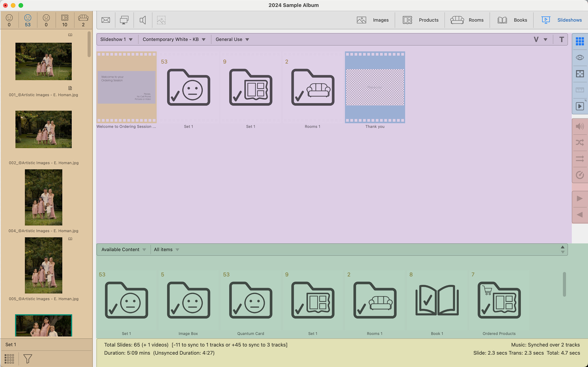The width and height of the screenshot is (588, 367).
Task: Click the speaker icon in top toolbar
Action: 143,20
